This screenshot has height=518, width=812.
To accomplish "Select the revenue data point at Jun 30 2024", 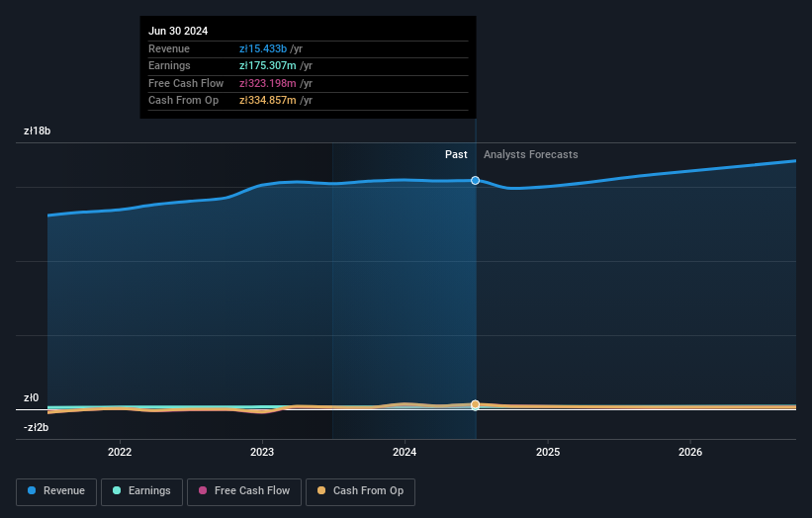I will click(x=476, y=181).
